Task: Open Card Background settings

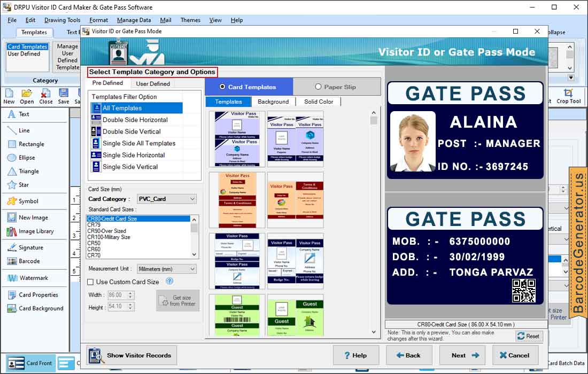Action: (36, 308)
